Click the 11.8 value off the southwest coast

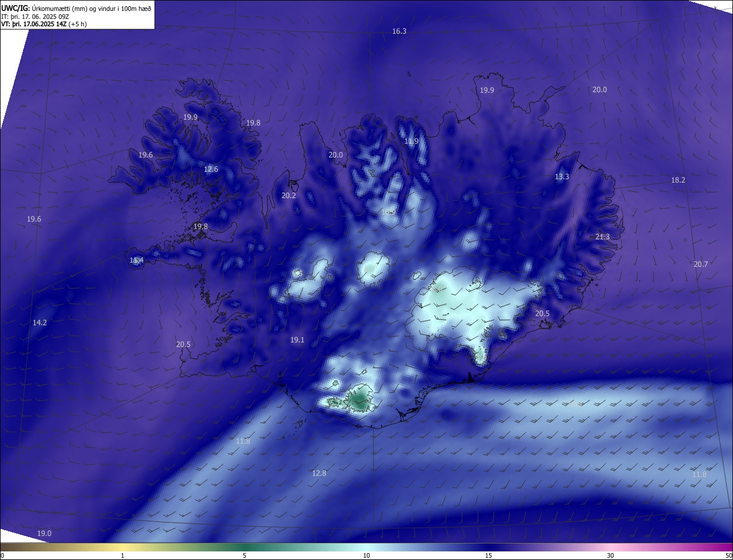243,441
